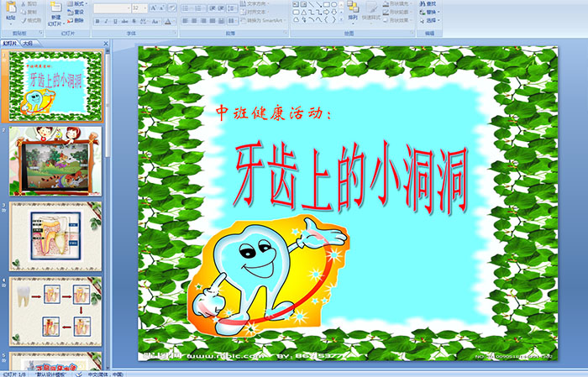The width and height of the screenshot is (588, 377).
Task: Select the Oval shape in gallery
Action: (333, 4)
